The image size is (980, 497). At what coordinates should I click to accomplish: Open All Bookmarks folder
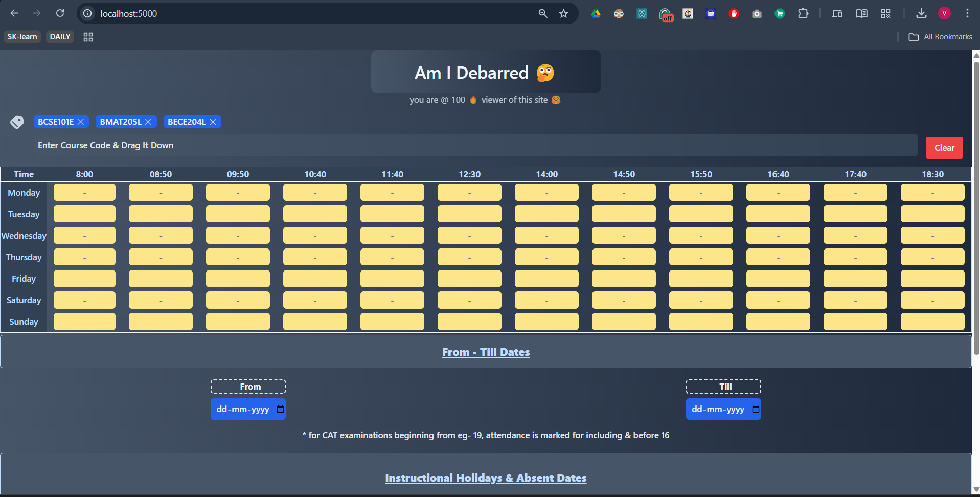pyautogui.click(x=941, y=37)
